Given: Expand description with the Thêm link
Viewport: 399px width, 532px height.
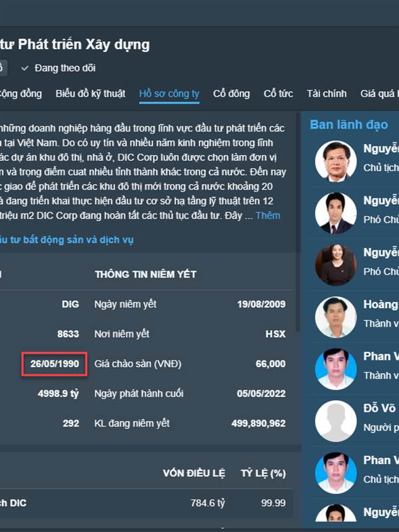Looking at the screenshot, I should [x=268, y=215].
